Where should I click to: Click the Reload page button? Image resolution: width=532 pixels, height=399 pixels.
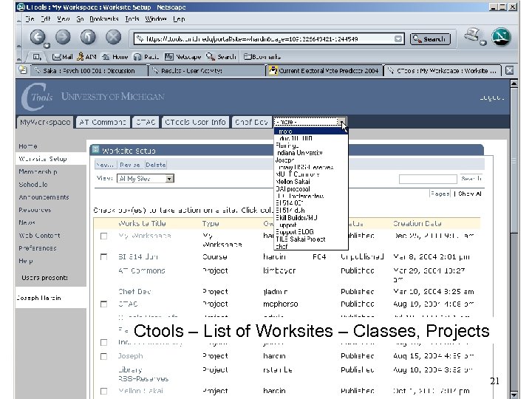88,37
